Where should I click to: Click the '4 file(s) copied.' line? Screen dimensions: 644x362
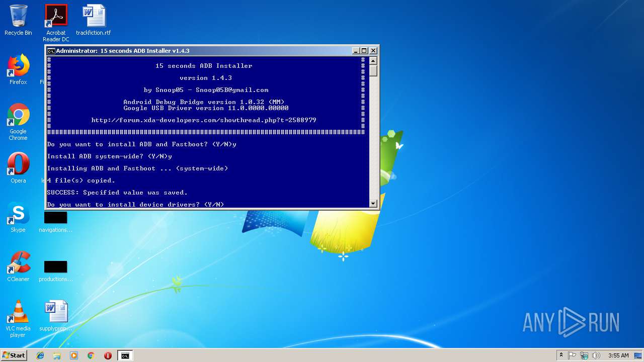pyautogui.click(x=81, y=180)
